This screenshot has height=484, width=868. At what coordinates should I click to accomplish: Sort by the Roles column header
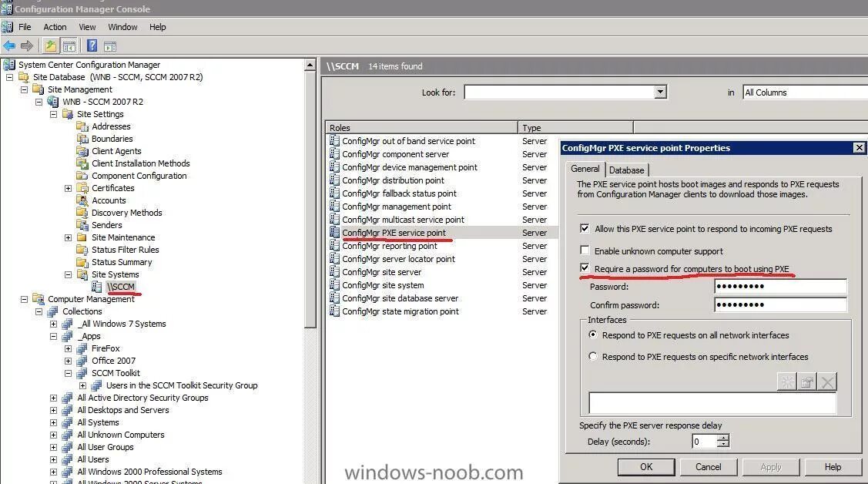coord(421,128)
